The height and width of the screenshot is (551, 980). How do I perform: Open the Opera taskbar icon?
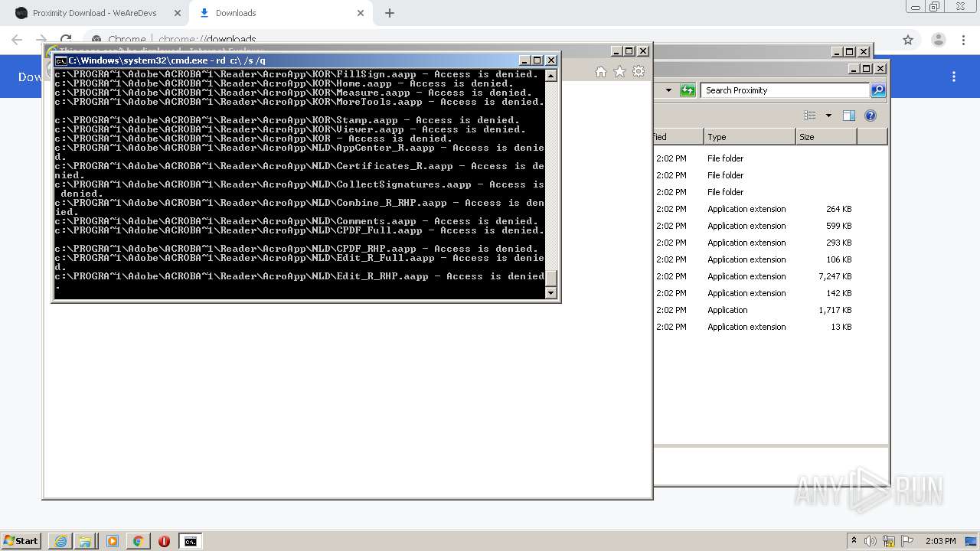[x=164, y=541]
